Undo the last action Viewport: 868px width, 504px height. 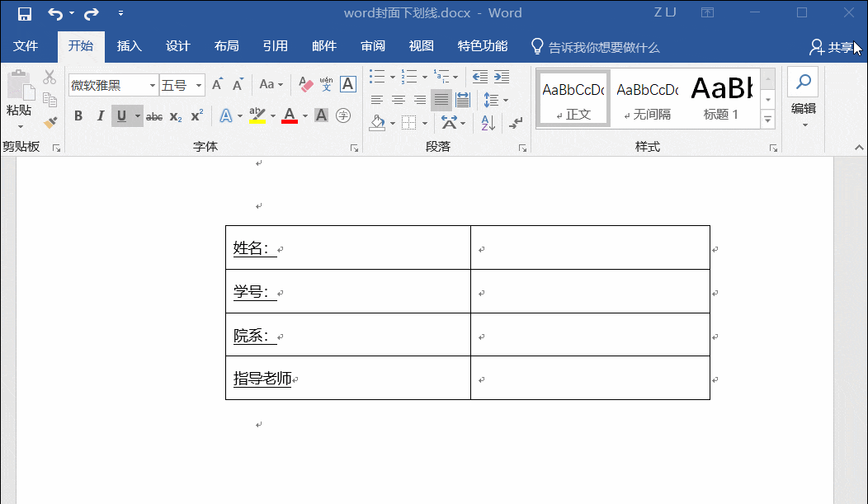pyautogui.click(x=54, y=13)
